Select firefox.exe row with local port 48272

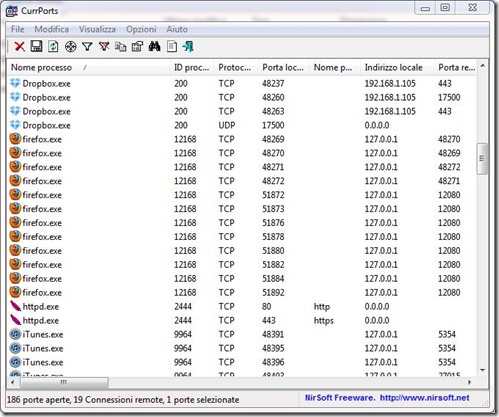point(242,181)
